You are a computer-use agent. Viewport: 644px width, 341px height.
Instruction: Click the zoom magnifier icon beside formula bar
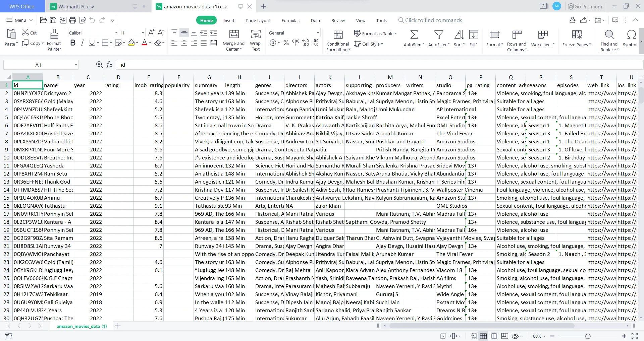tap(99, 65)
